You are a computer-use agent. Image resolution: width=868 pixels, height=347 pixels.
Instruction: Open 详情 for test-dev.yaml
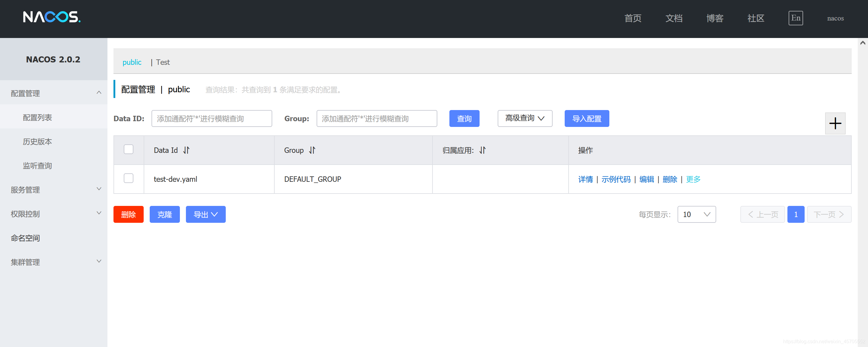point(585,179)
